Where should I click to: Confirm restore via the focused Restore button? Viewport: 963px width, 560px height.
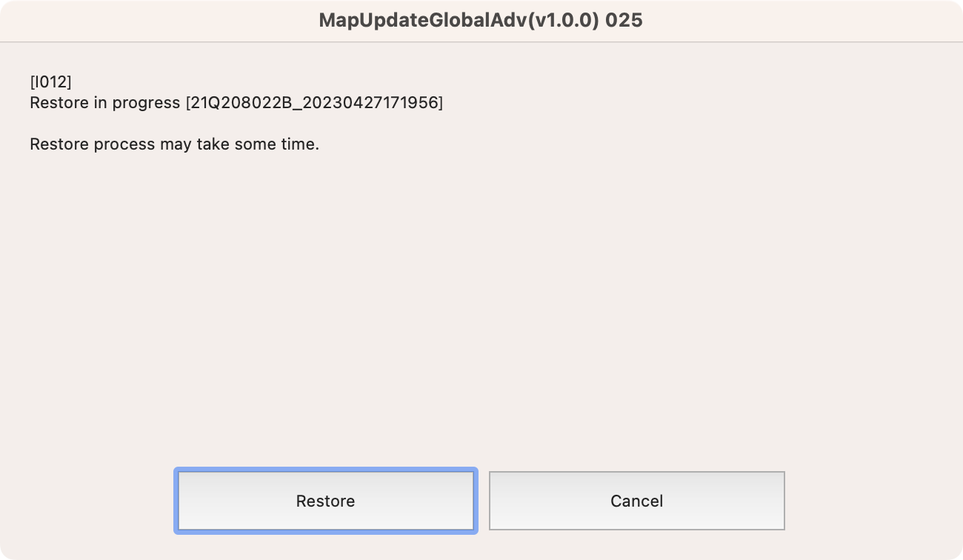pos(325,501)
